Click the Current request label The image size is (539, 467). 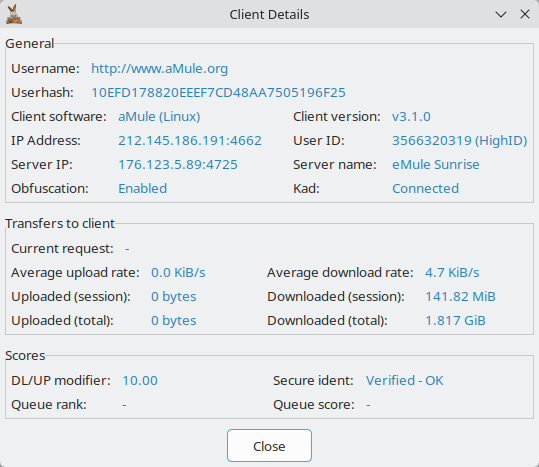62,248
